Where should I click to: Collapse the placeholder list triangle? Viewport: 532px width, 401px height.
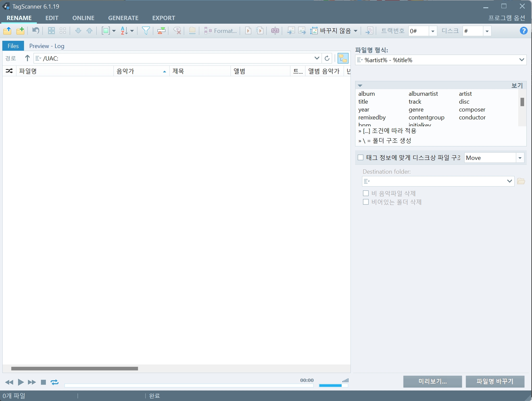click(360, 86)
